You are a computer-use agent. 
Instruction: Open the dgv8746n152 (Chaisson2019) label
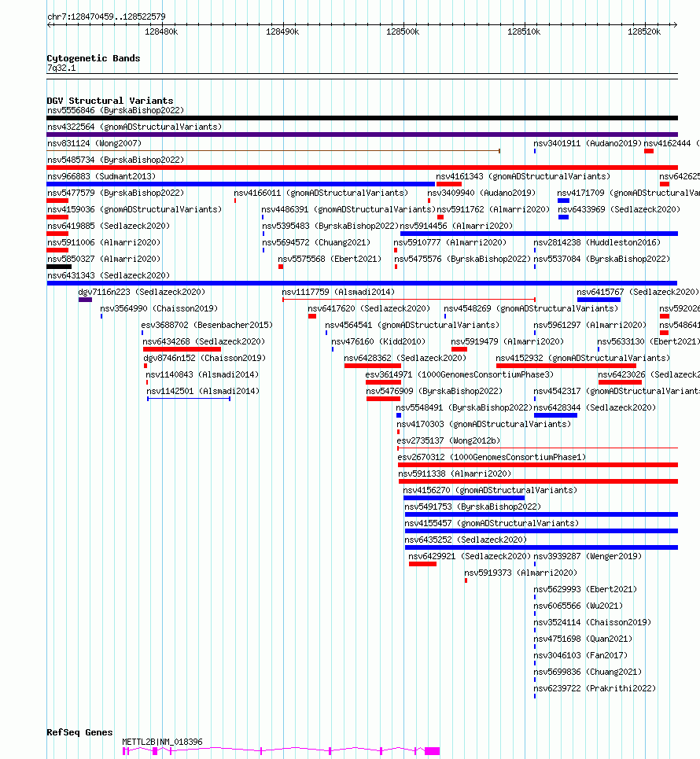204,358
